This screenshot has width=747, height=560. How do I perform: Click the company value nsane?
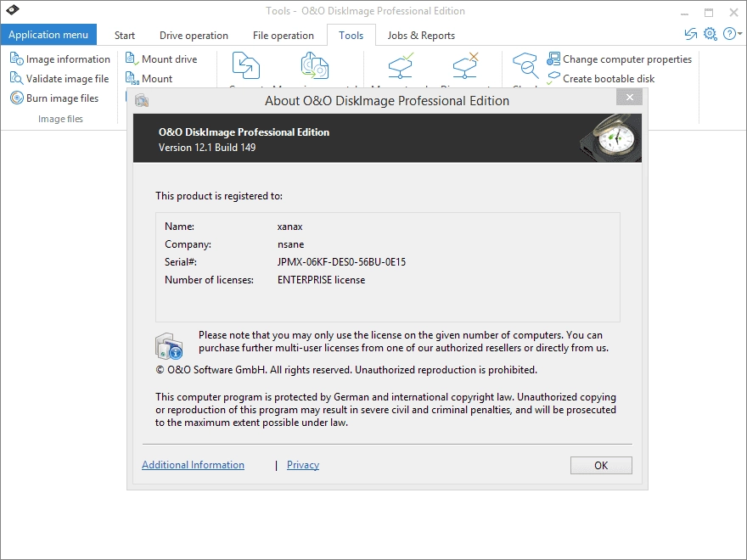[x=290, y=244]
